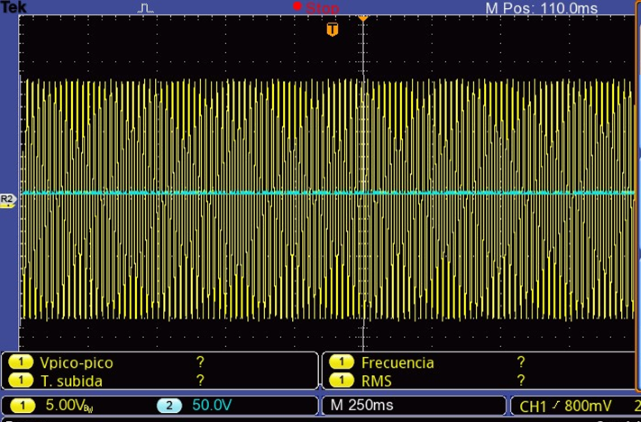641x422 pixels.
Task: Click the RMS measurement label
Action: pyautogui.click(x=377, y=381)
